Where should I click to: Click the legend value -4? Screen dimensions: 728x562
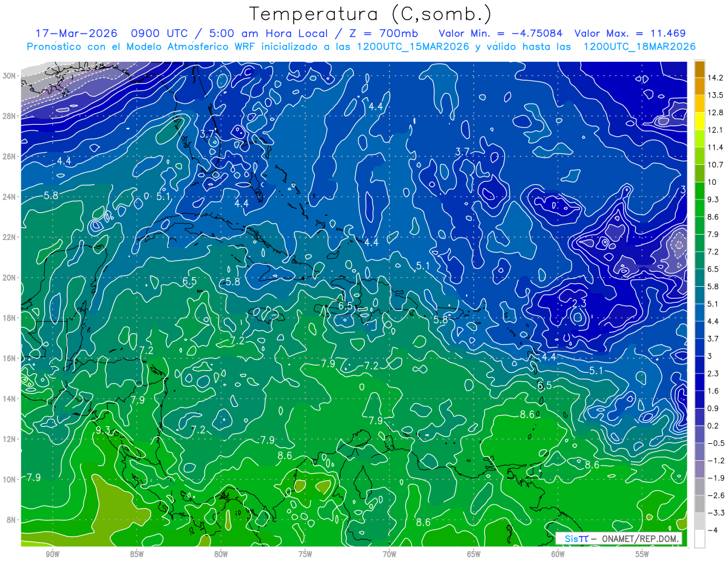(x=713, y=530)
